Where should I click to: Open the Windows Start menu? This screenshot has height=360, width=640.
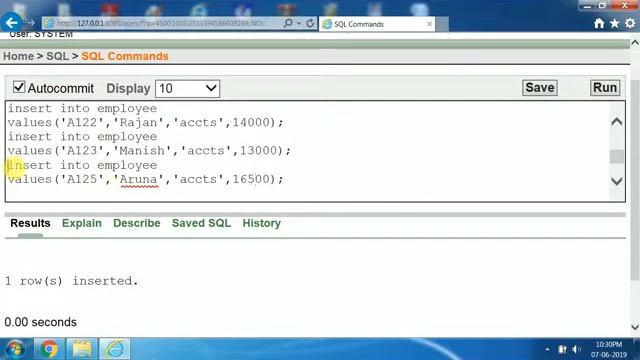tap(15, 349)
